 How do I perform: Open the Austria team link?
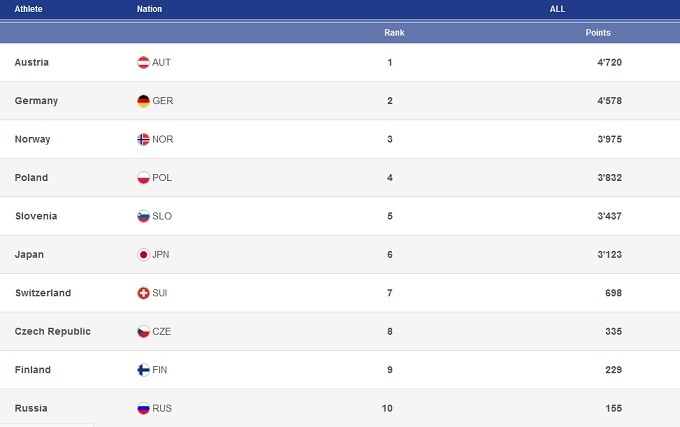tap(32, 63)
